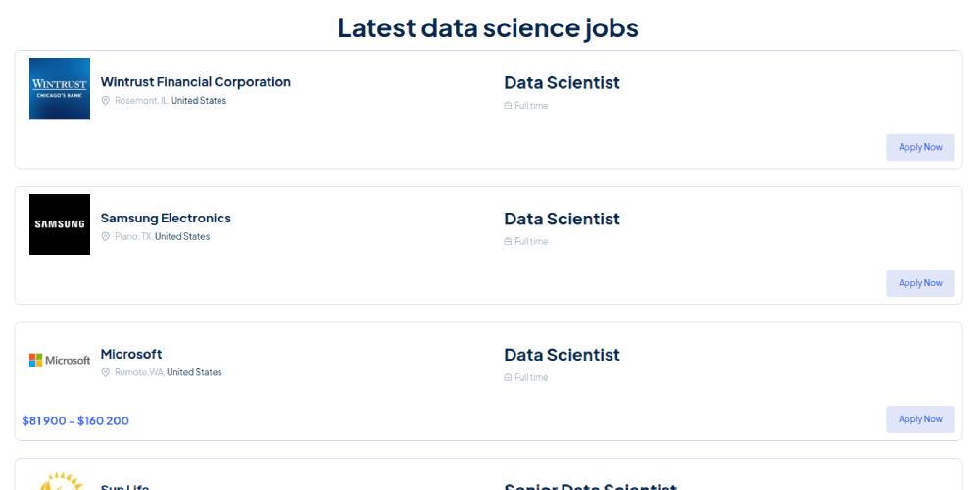Open the Microsoft Data Scientist job title
The width and height of the screenshot is (980, 490).
[x=562, y=356]
